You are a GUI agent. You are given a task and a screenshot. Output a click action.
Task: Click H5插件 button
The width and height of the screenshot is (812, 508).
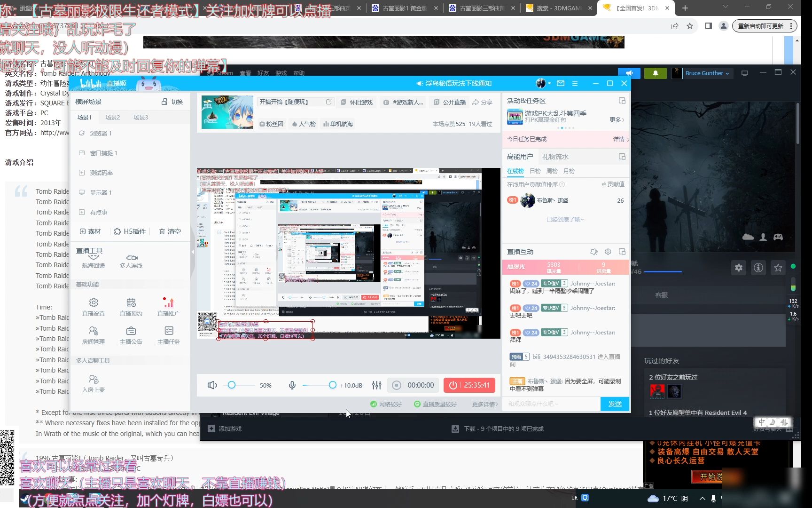(130, 231)
